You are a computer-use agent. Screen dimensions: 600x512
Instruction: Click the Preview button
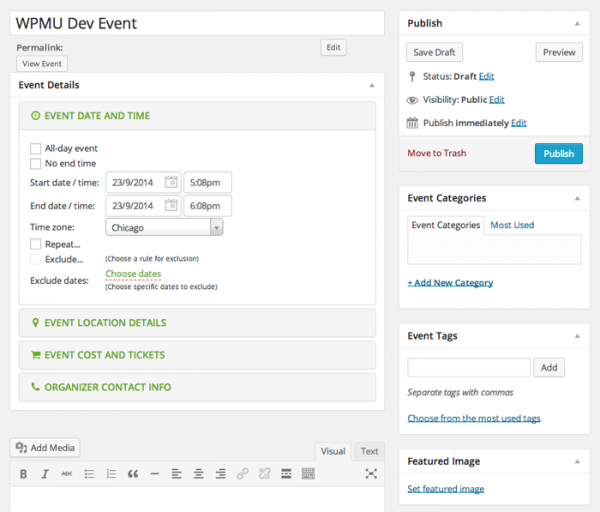[x=559, y=52]
